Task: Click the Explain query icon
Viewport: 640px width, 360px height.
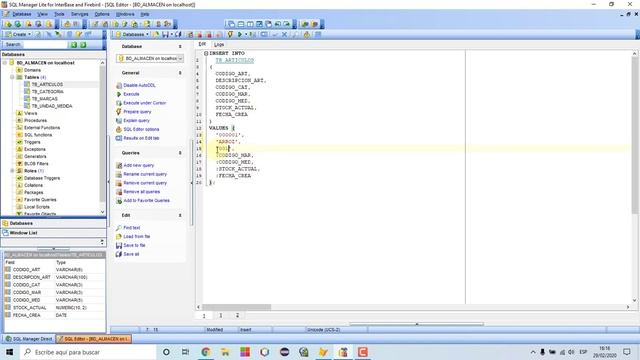Action: (119, 120)
